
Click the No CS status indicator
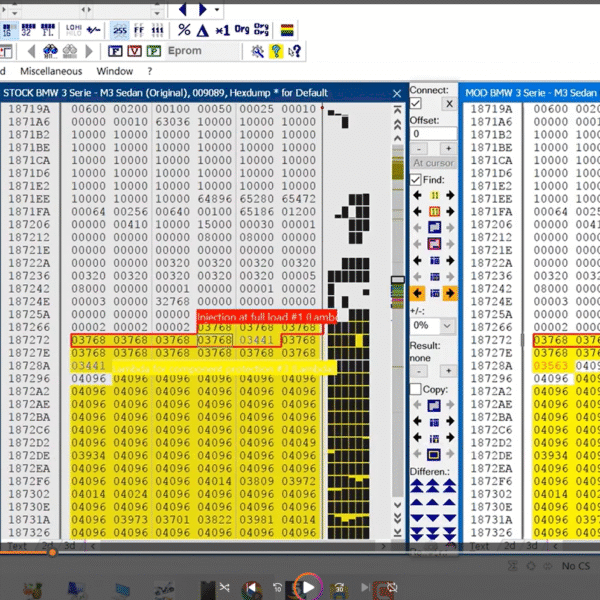(x=576, y=566)
